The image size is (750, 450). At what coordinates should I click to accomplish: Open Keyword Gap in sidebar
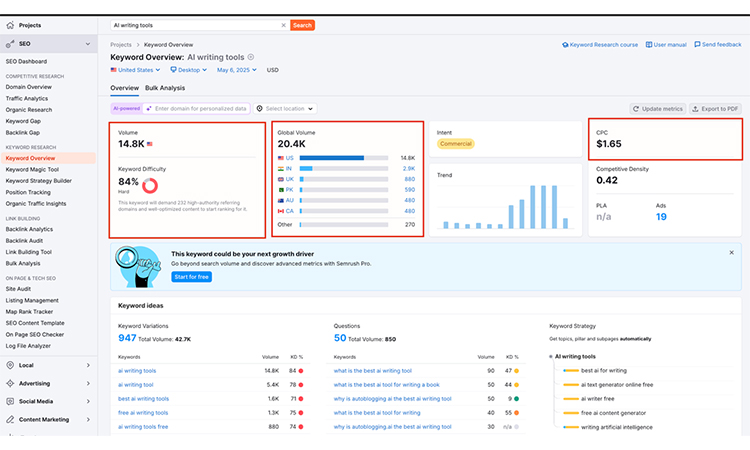23,121
